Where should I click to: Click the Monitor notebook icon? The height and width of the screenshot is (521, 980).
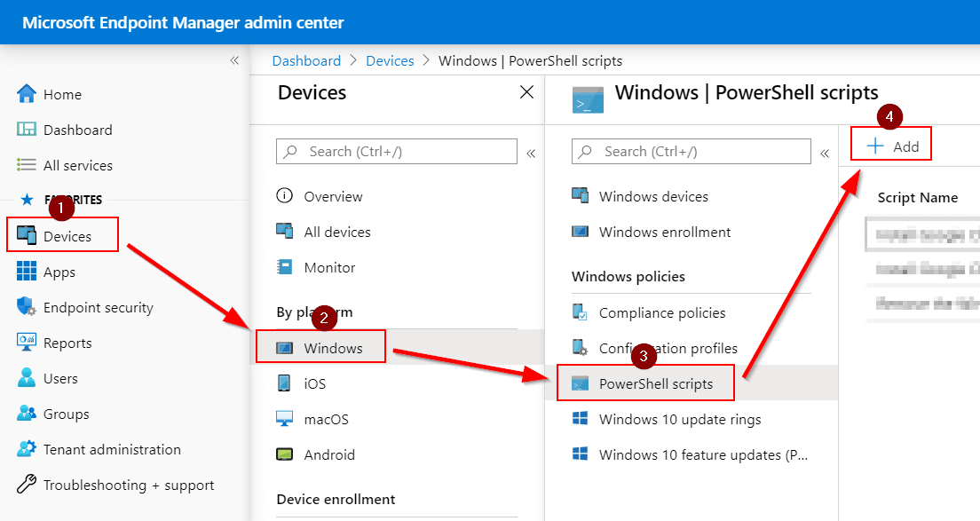284,267
